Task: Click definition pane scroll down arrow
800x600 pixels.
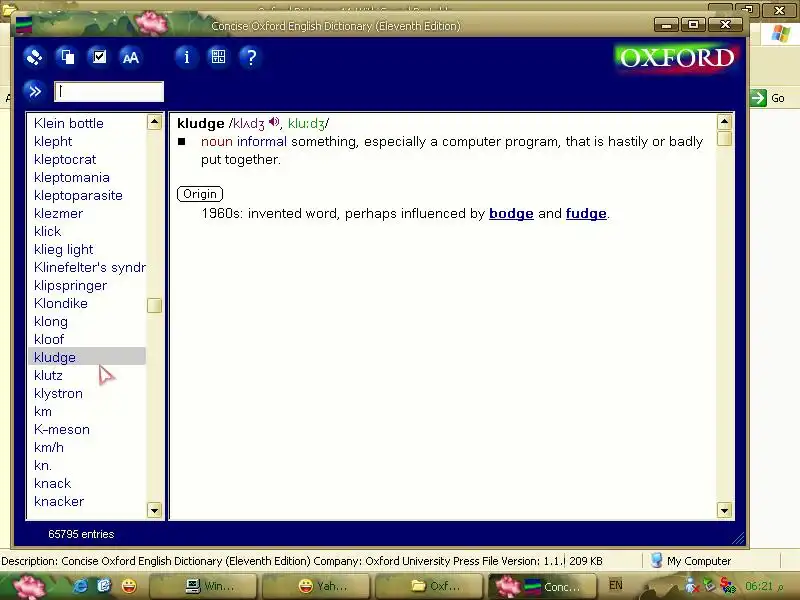Action: click(724, 510)
